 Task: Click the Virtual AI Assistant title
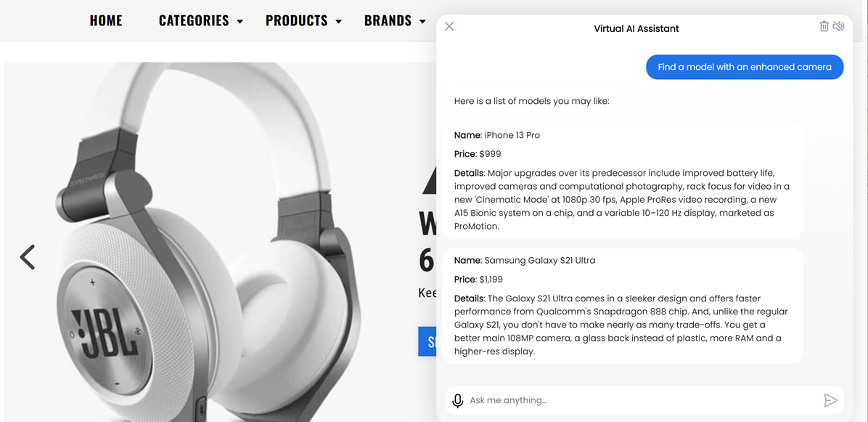pyautogui.click(x=636, y=29)
